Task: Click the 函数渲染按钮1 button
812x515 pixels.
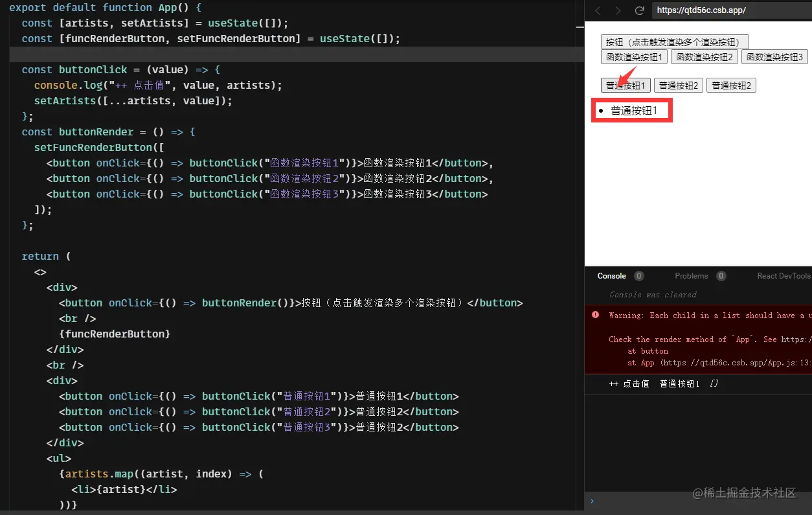Action: 634,57
